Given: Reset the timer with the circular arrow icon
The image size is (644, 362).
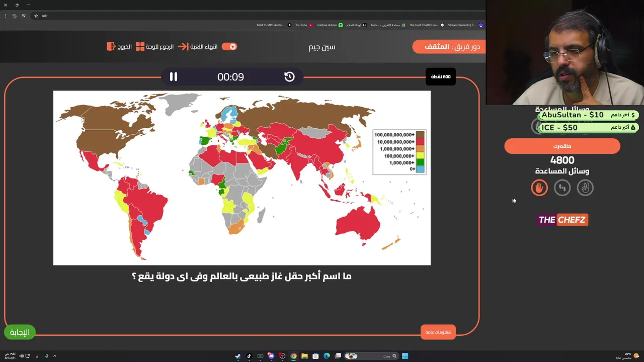Looking at the screenshot, I should pyautogui.click(x=289, y=76).
